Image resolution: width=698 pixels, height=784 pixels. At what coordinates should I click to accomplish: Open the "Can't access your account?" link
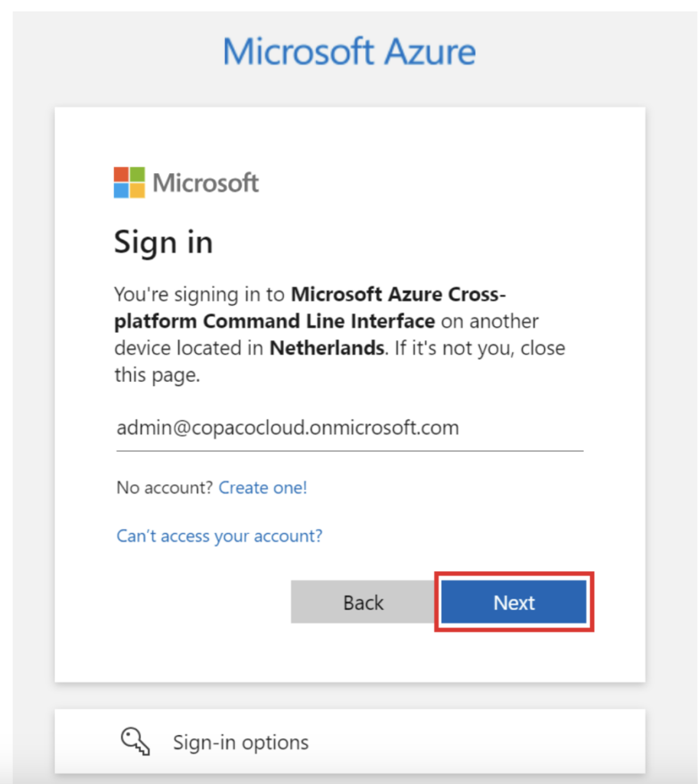point(219,536)
